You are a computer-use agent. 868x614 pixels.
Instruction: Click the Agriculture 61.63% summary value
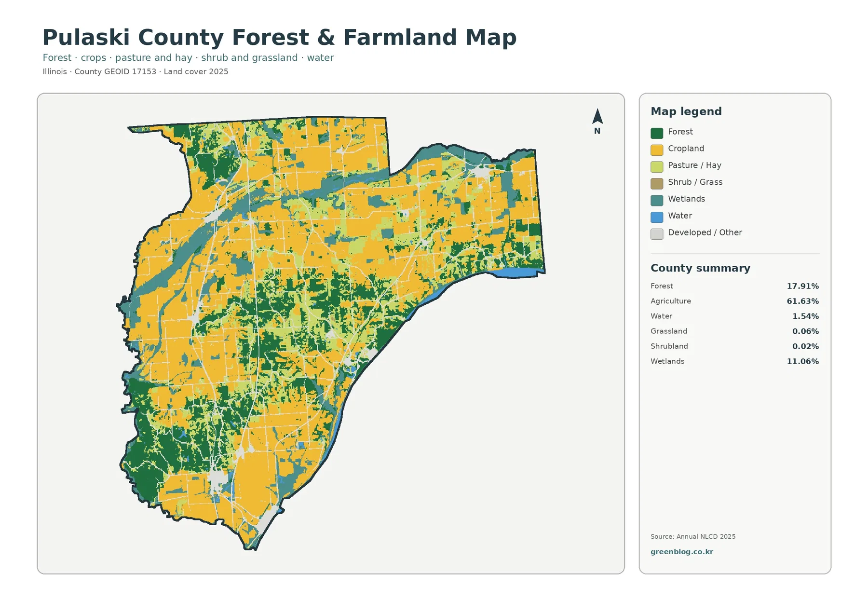pyautogui.click(x=802, y=301)
